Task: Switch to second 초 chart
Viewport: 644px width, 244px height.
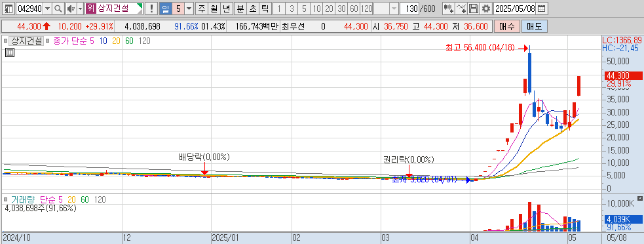Action: tap(253, 9)
